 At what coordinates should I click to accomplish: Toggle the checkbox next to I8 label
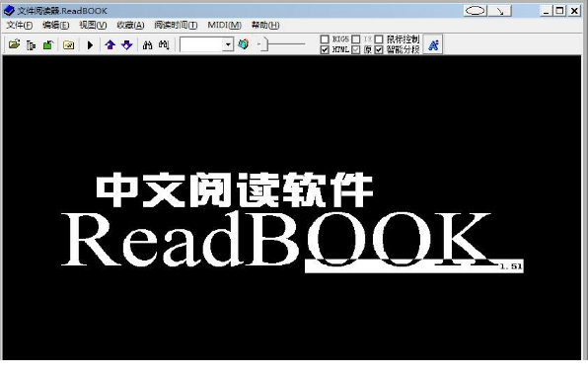coord(356,39)
